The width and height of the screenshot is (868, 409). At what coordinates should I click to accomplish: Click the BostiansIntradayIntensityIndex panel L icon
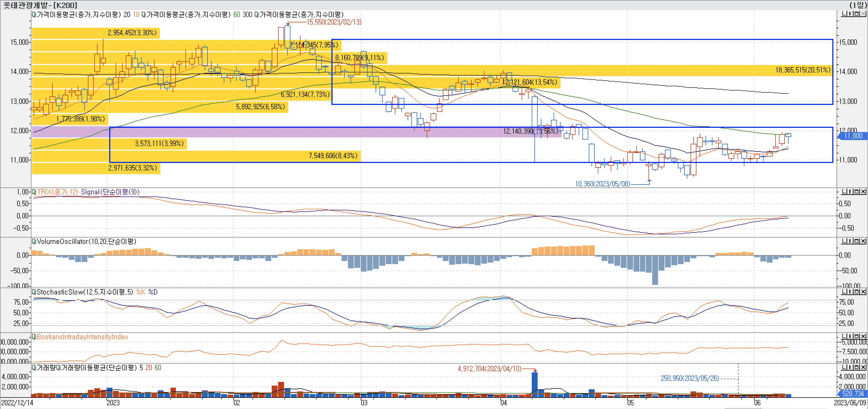tap(844, 336)
